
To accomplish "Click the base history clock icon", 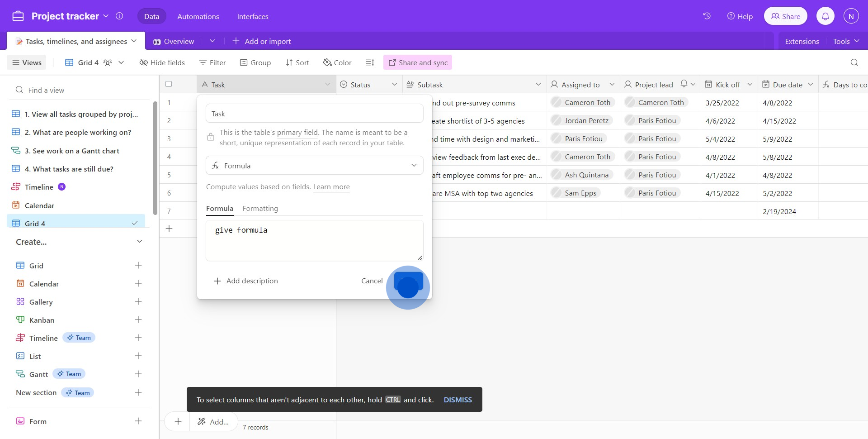I will click(707, 16).
